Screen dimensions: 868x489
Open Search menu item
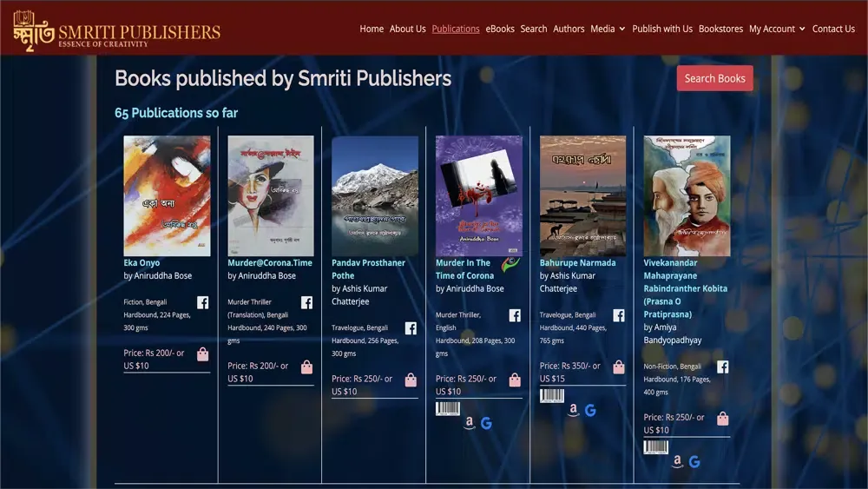(x=534, y=29)
